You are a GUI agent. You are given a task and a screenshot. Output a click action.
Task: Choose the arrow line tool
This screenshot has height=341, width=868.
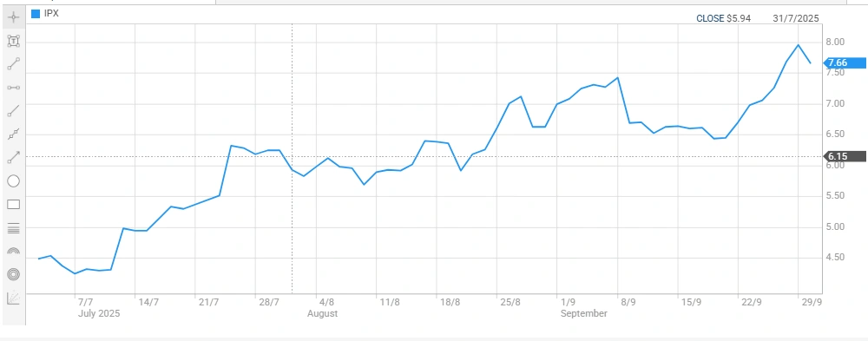tap(13, 158)
